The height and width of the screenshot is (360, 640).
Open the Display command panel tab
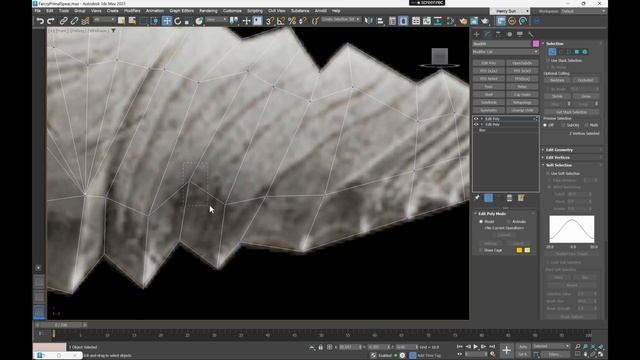[x=520, y=34]
